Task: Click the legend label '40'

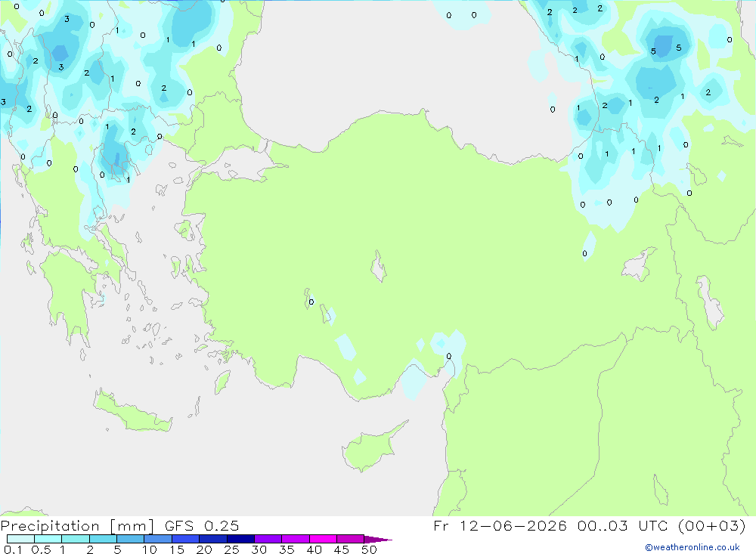Action: pyautogui.click(x=314, y=549)
